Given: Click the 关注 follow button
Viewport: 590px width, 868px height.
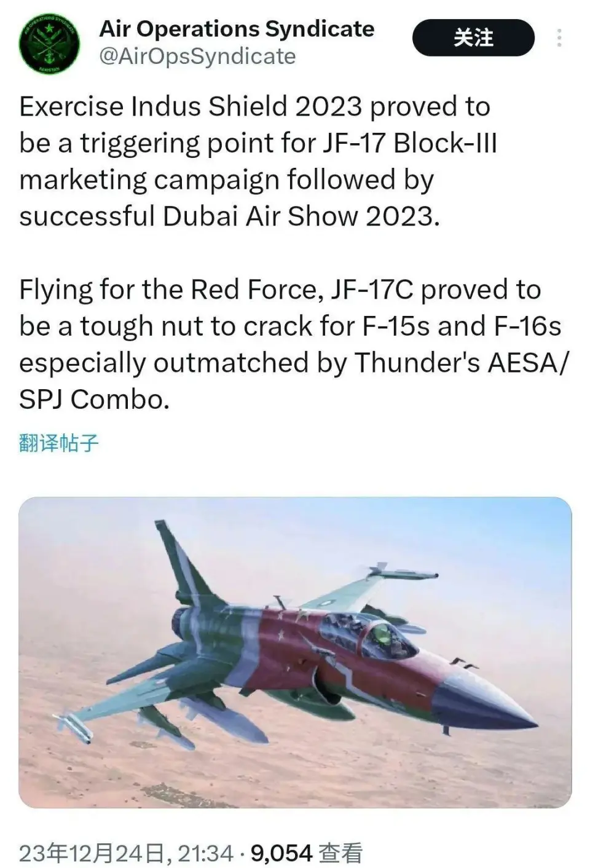Looking at the screenshot, I should tap(473, 38).
